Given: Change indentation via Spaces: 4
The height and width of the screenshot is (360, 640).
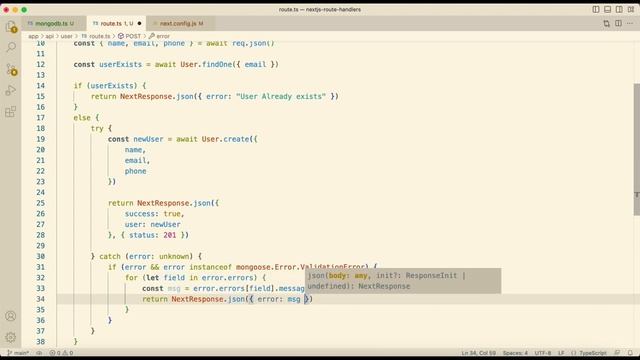Looking at the screenshot, I should coord(515,353).
